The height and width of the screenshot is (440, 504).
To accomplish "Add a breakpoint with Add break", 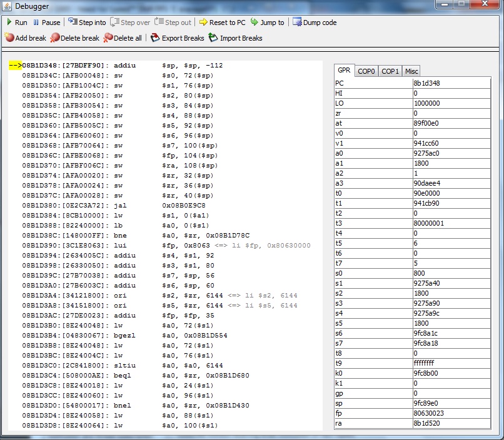I will [9, 38].
